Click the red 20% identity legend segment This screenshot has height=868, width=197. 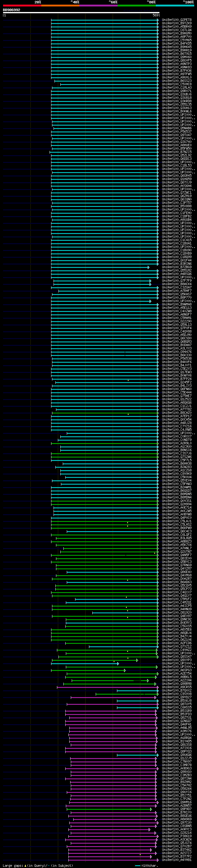click(22, 6)
